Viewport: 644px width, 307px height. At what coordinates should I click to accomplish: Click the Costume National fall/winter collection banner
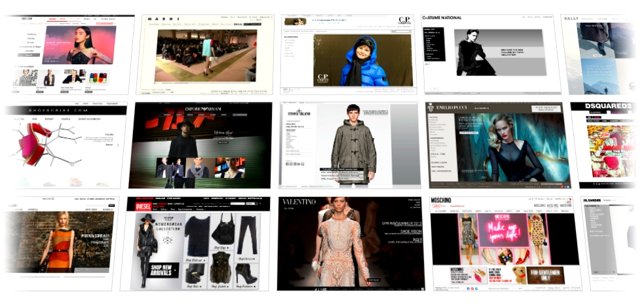pos(501,52)
